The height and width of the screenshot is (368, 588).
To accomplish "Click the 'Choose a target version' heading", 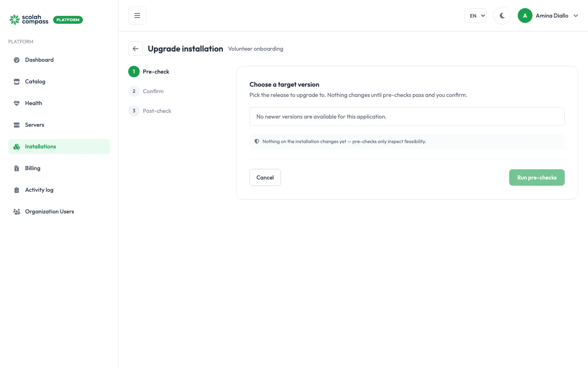I will click(284, 85).
